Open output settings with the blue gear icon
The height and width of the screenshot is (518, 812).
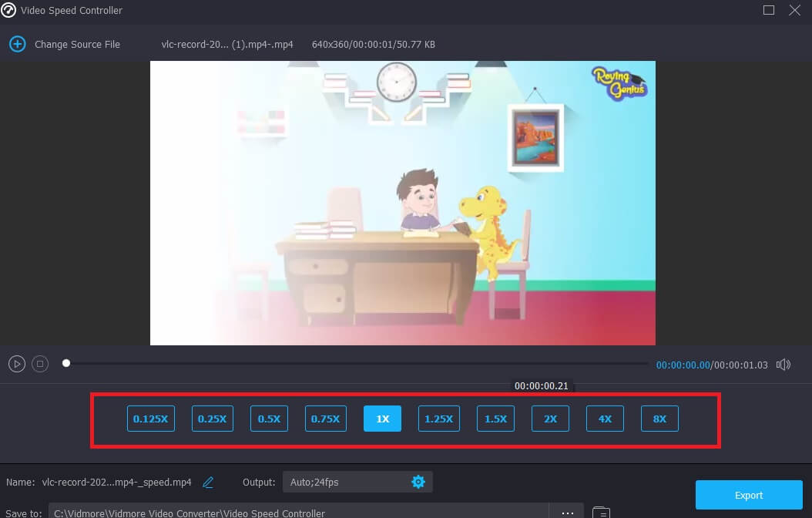click(x=418, y=481)
